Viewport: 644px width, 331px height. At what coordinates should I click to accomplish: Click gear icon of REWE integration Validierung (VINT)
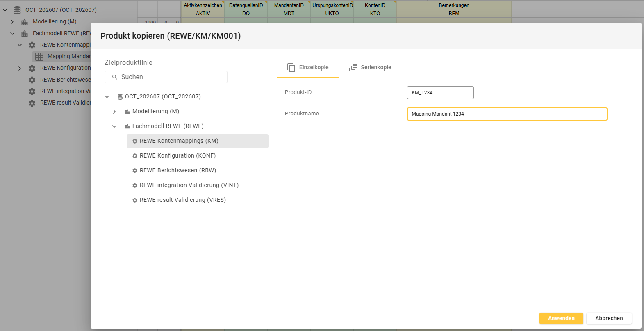click(x=135, y=185)
